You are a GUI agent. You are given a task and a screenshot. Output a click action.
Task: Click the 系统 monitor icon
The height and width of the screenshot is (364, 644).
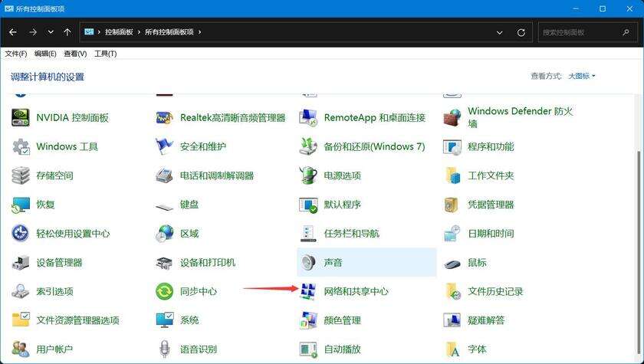click(x=164, y=320)
